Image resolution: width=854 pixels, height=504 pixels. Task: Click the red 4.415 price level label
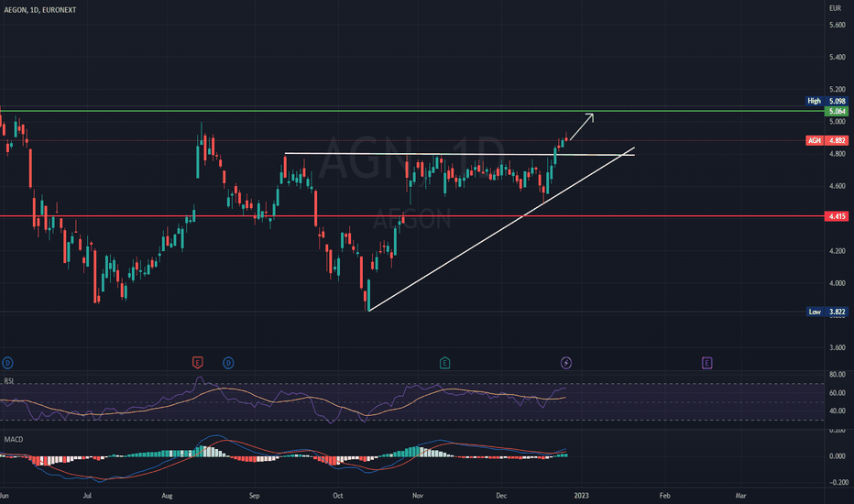pos(837,216)
